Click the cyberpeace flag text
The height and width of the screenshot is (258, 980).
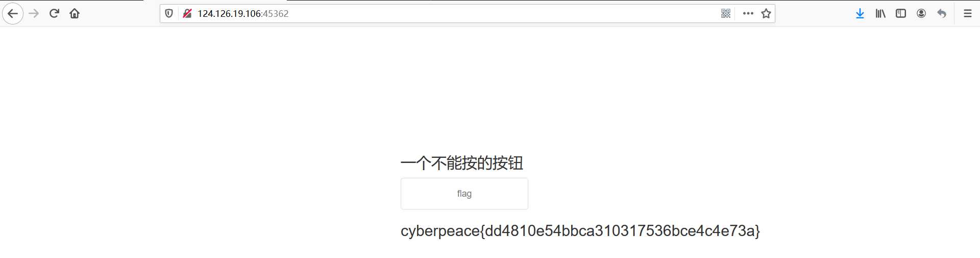(580, 231)
